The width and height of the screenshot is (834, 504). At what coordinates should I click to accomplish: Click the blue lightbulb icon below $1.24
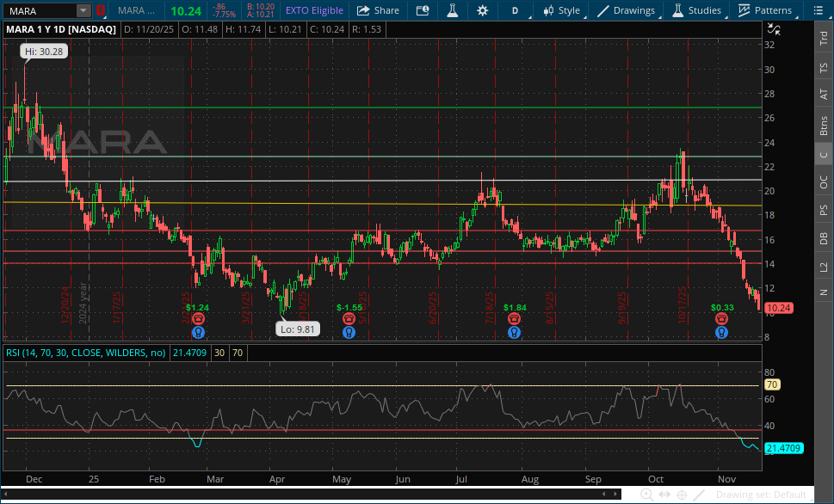point(199,333)
